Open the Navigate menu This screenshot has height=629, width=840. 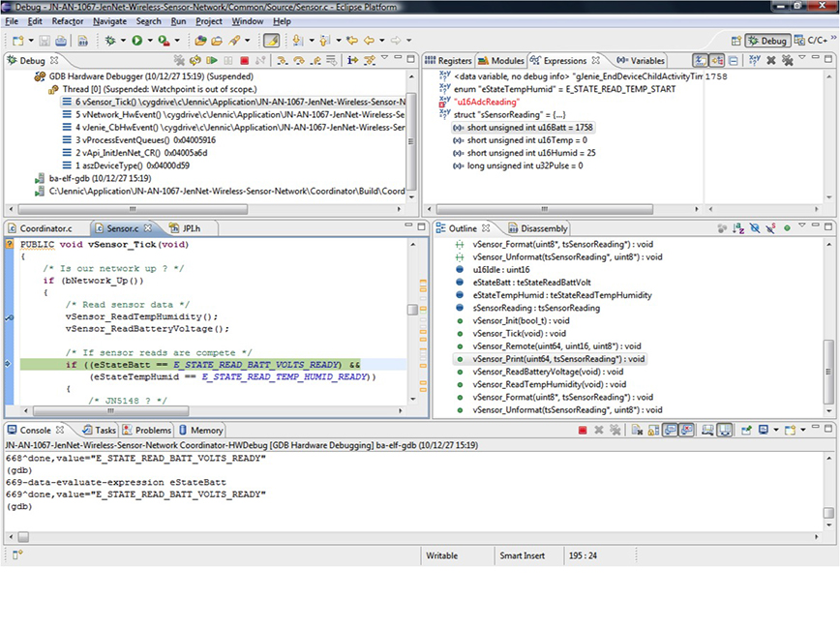point(109,21)
